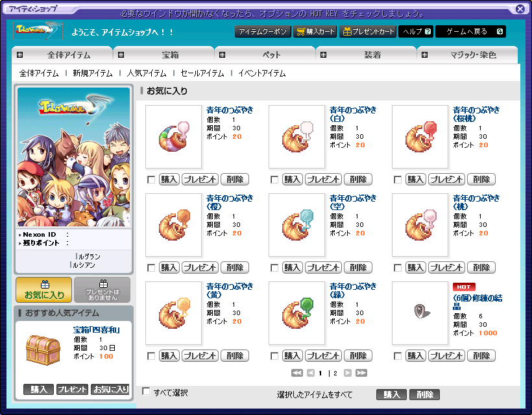The image size is (532, 415).
Task: Expand plus icon on 装着 tab
Action: click(x=323, y=55)
